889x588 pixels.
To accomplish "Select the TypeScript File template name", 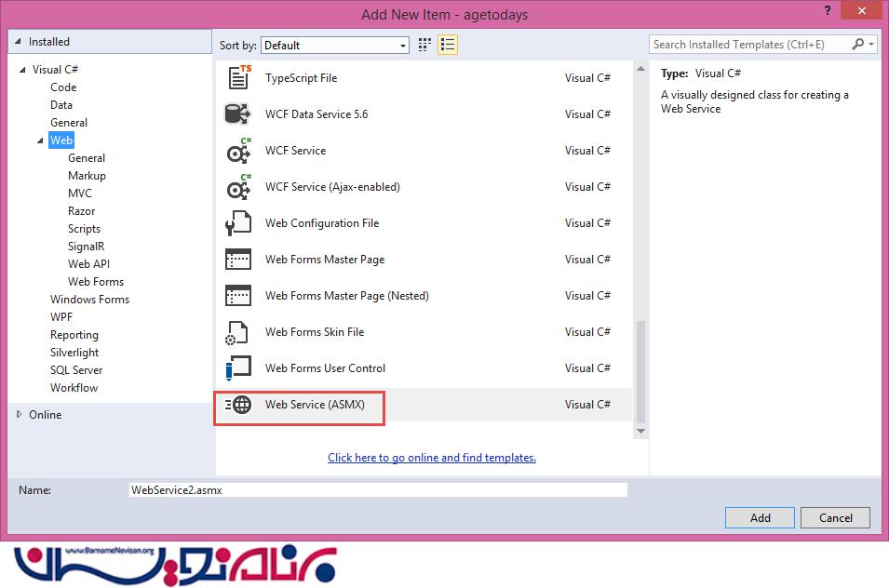I will (x=301, y=77).
